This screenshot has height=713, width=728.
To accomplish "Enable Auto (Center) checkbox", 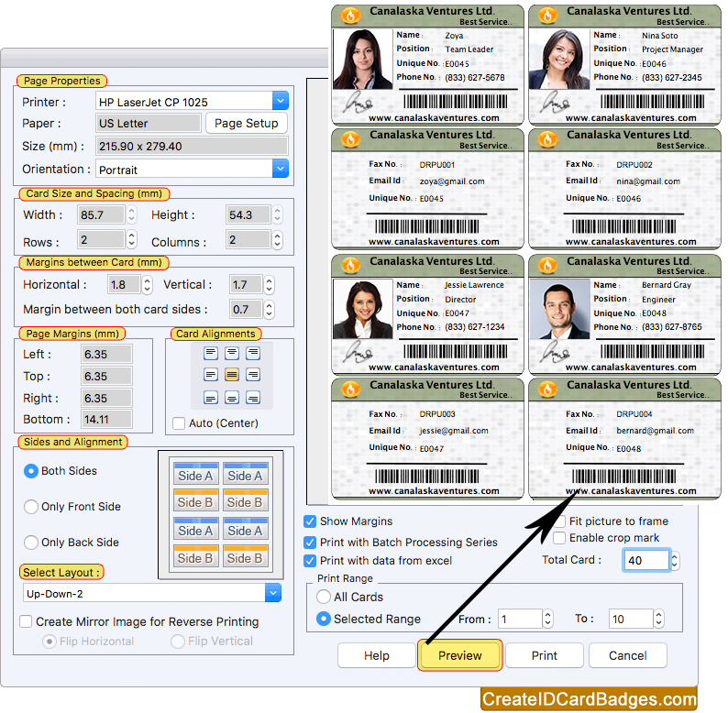I will 179,423.
